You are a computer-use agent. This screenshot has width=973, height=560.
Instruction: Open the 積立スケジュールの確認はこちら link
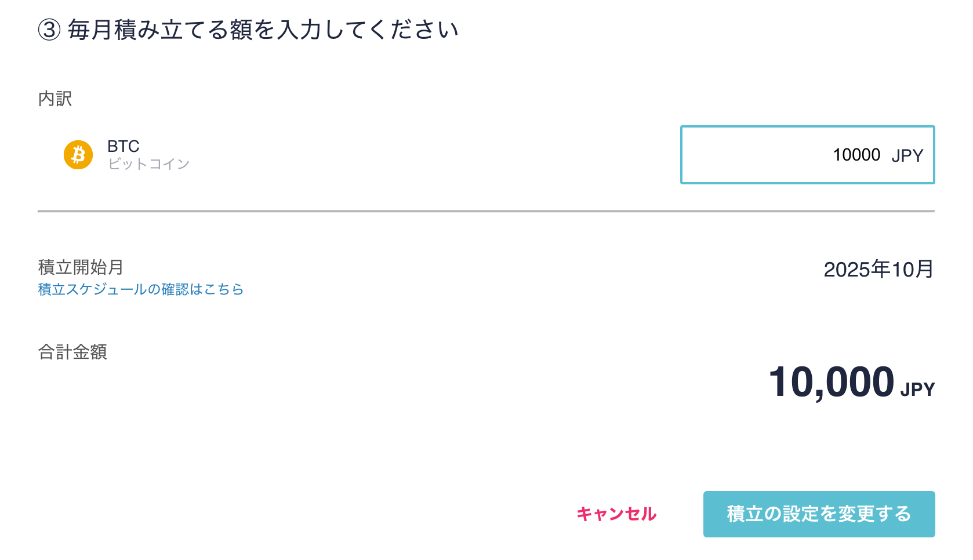pyautogui.click(x=141, y=289)
